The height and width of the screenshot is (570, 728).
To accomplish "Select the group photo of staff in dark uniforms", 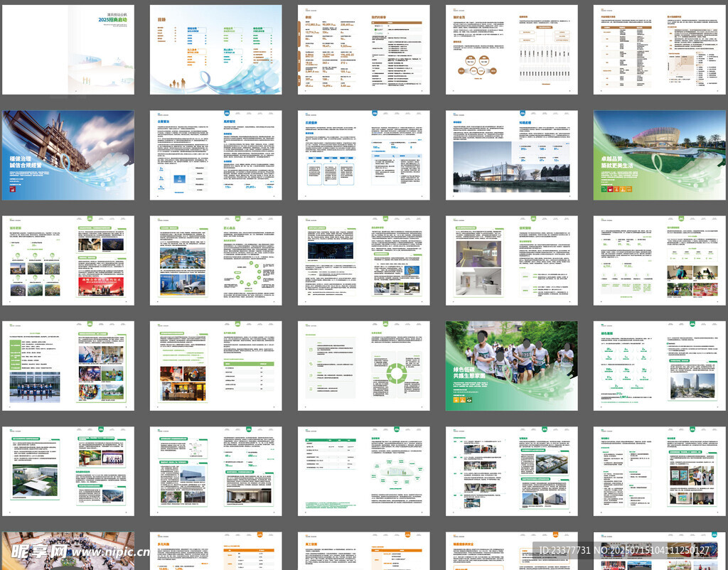I will click(35, 388).
